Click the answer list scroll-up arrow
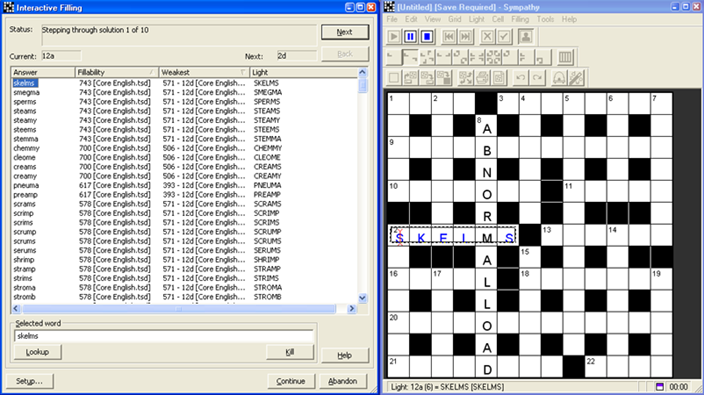Screen dimensions: 704x395 [363, 72]
